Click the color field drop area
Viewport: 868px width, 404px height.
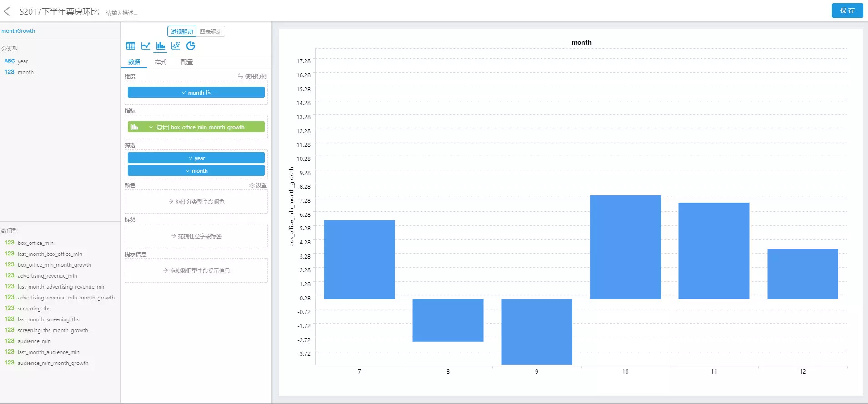[196, 201]
